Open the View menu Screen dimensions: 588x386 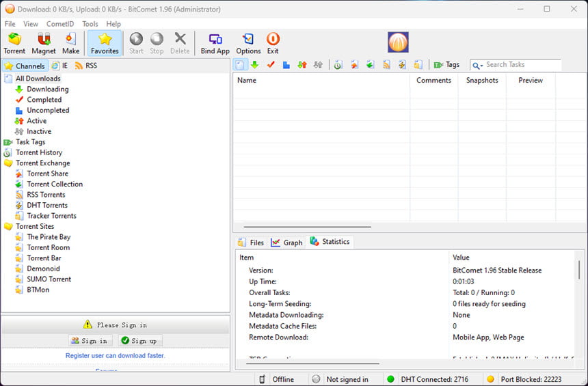tap(31, 24)
